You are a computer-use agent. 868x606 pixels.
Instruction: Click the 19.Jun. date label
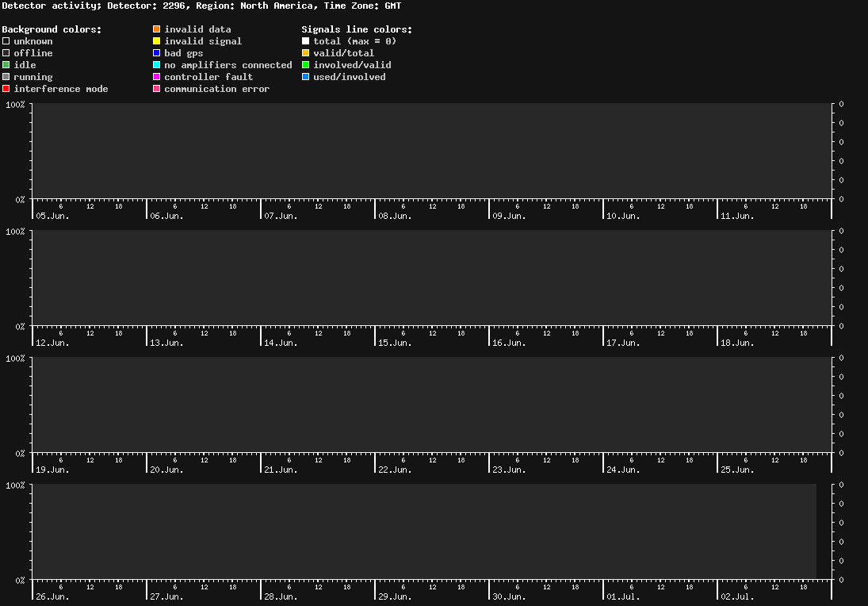(x=52, y=470)
